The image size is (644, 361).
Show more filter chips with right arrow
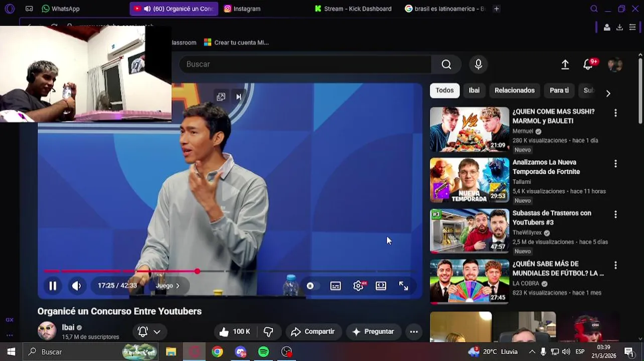tap(608, 93)
